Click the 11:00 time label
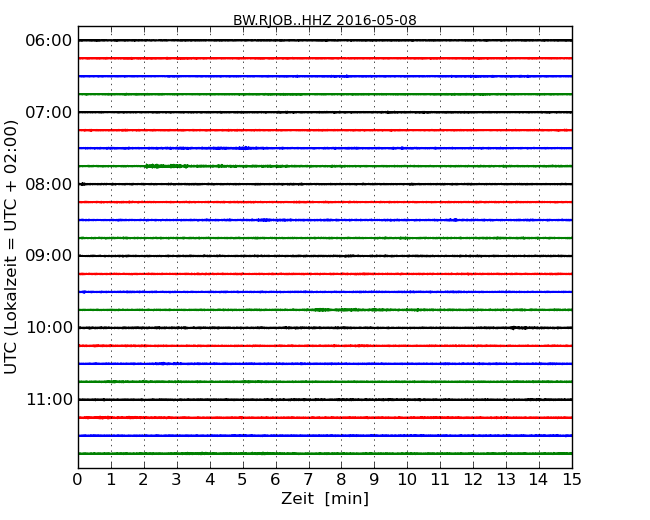The width and height of the screenshot is (650, 520). click(49, 399)
